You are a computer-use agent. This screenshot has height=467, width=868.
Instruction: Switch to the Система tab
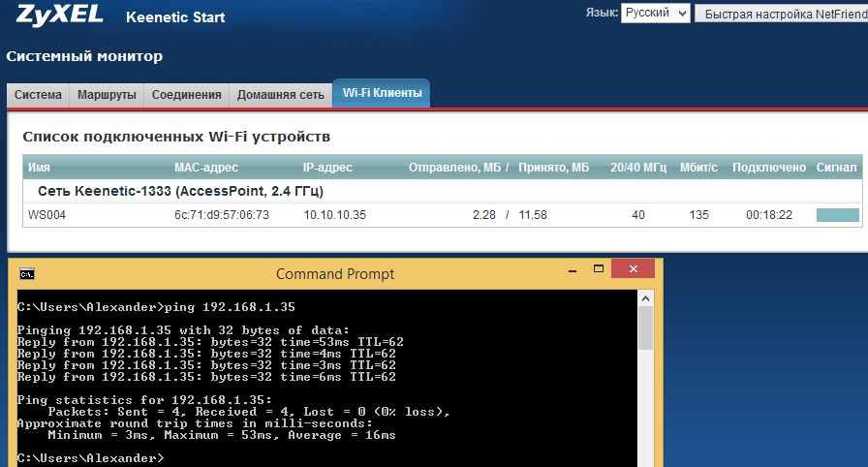coord(38,95)
